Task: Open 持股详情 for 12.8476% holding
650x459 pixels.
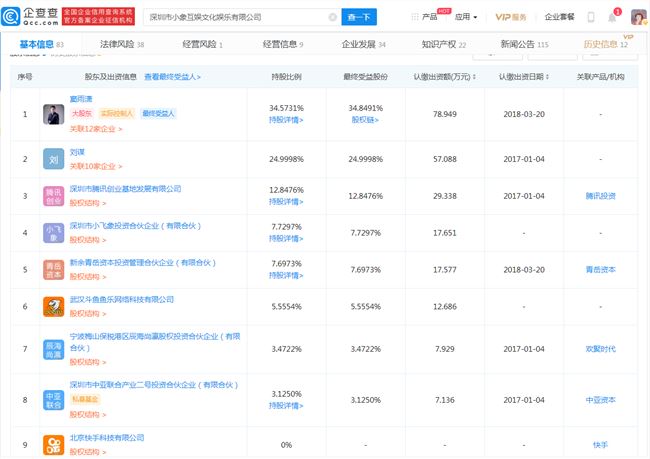Action: tap(286, 202)
